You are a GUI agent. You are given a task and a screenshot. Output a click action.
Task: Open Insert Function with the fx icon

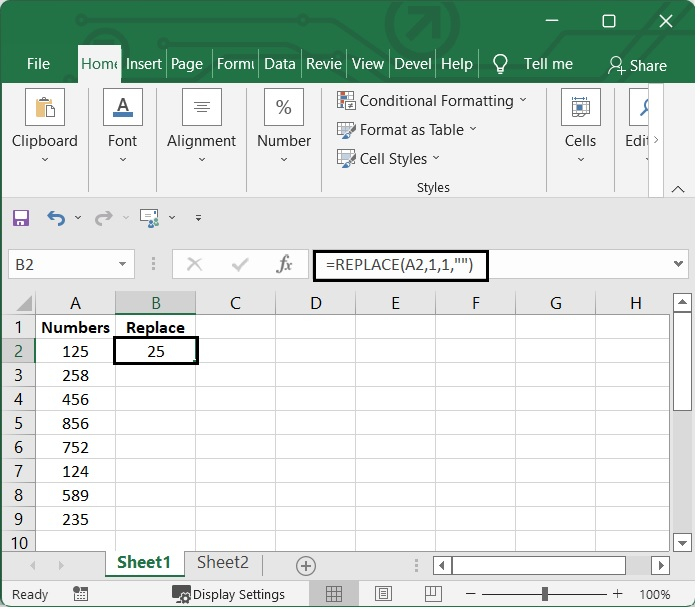tap(284, 264)
